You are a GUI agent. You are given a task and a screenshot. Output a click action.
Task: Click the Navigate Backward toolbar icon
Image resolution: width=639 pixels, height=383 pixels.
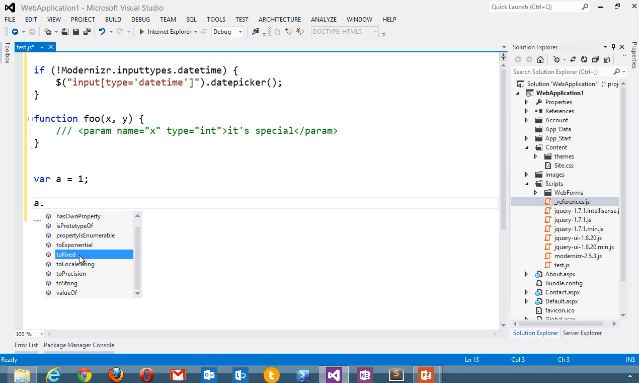(15, 31)
